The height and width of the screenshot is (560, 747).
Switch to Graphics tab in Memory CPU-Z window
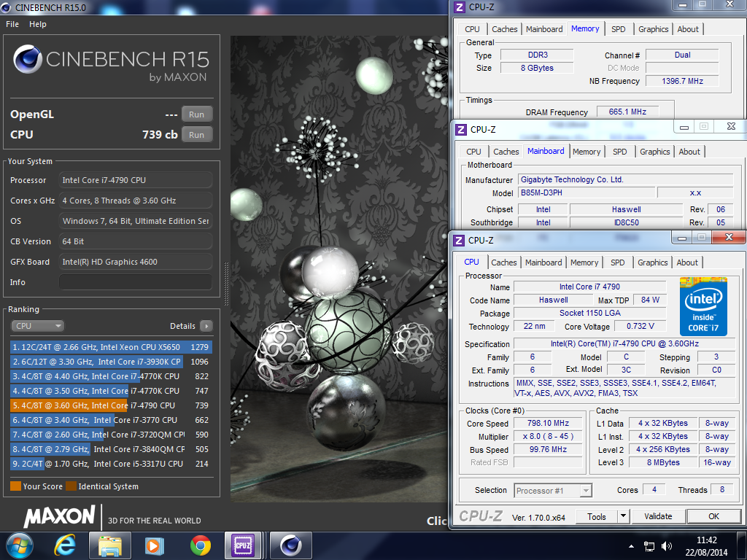(653, 29)
